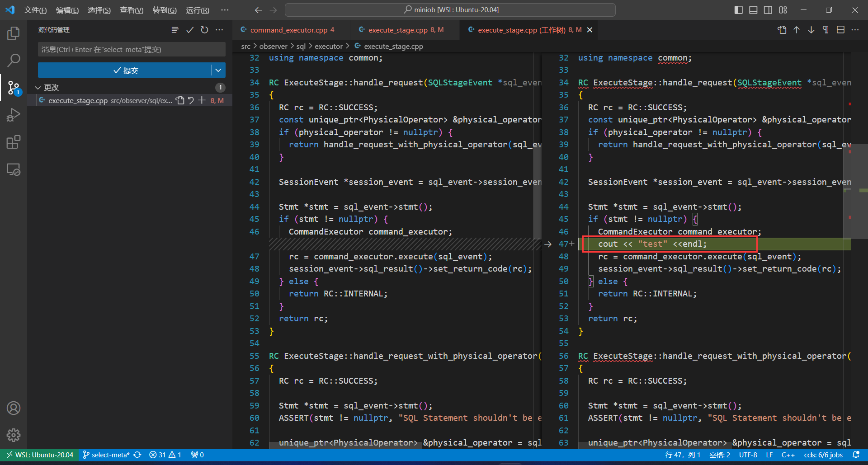Image resolution: width=868 pixels, height=465 pixels.
Task: Open the 编辑(E) menu
Action: click(x=67, y=10)
